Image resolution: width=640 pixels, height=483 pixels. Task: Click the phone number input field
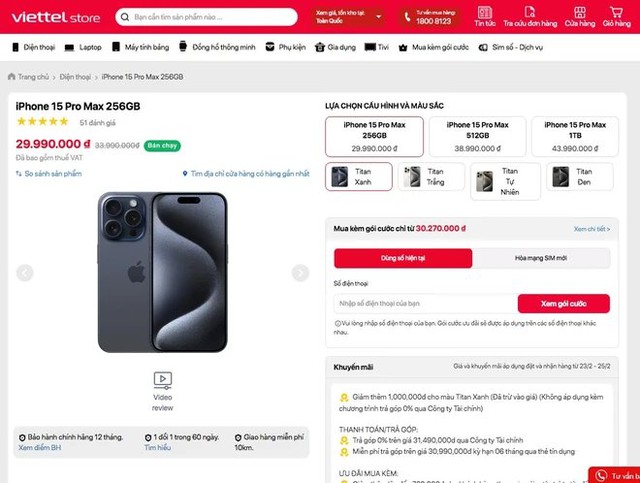pos(424,303)
